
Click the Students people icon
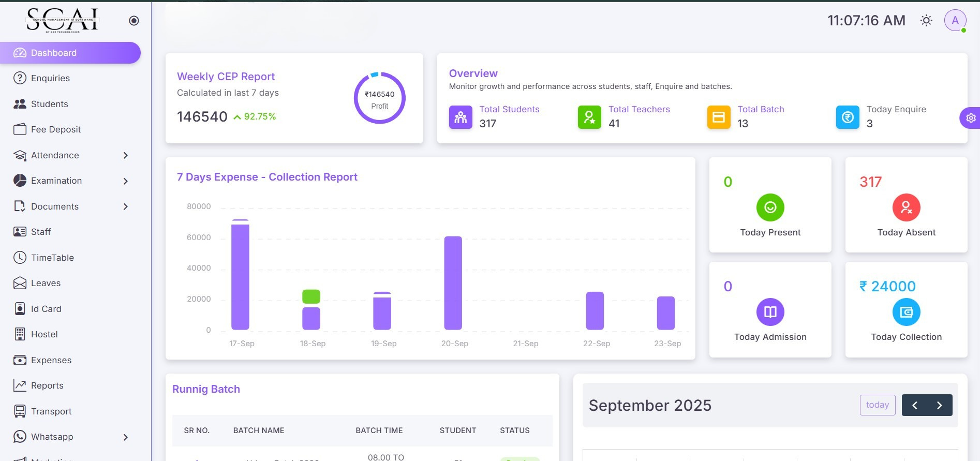[20, 104]
